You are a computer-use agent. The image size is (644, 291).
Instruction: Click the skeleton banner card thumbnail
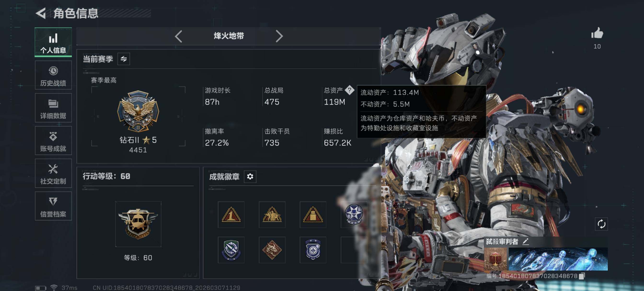558,259
